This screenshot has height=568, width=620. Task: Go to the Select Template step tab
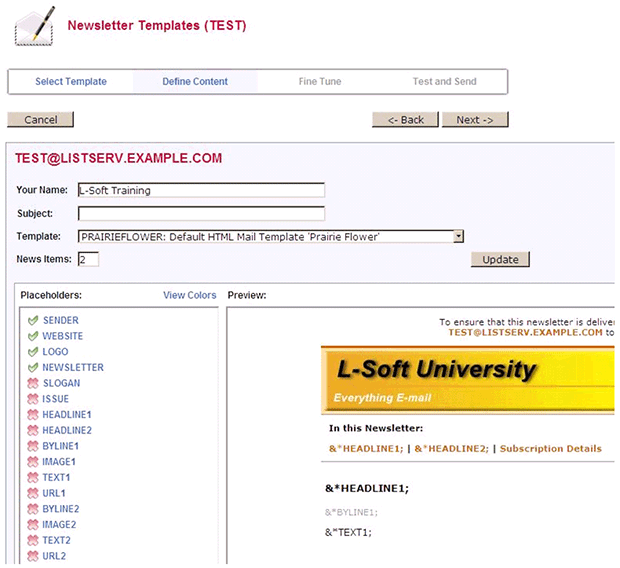[x=71, y=81]
